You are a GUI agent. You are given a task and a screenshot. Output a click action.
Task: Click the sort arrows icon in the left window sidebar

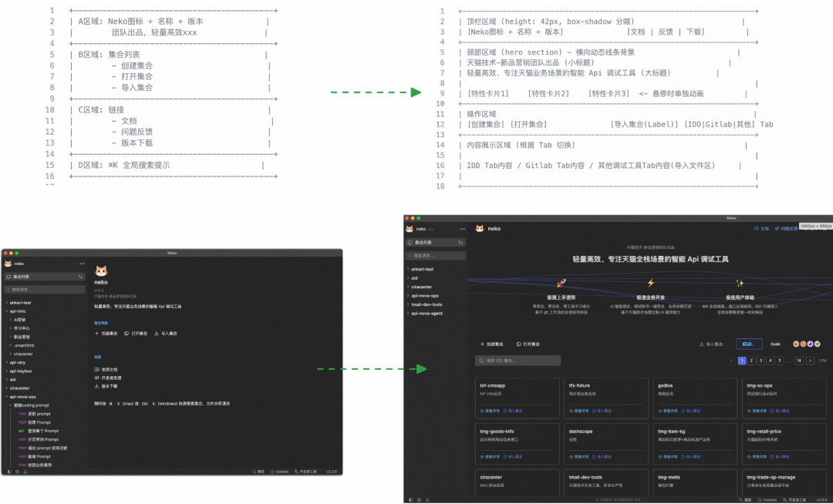point(80,277)
